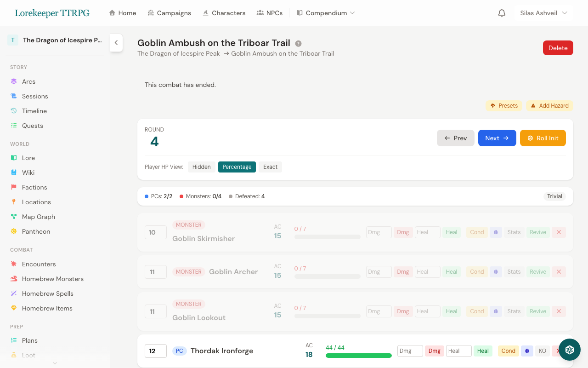Screen dimensions: 588x368
Task: Toggle KO status on Thordak Ironforge
Action: [x=542, y=351]
